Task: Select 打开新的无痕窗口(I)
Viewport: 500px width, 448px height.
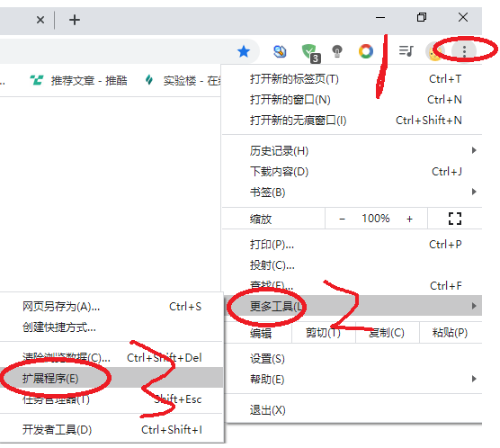Action: (x=352, y=121)
